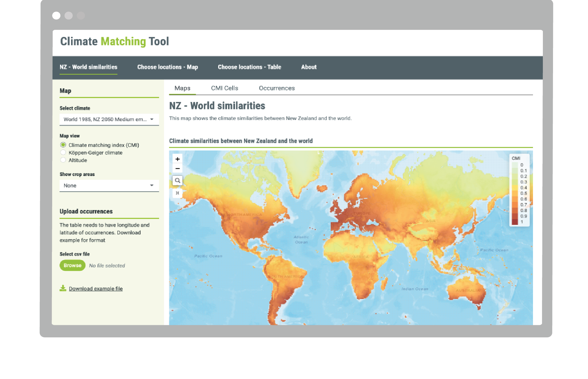Zoom out of the world map
Image resolution: width=588 pixels, height=379 pixels.
coord(177,169)
